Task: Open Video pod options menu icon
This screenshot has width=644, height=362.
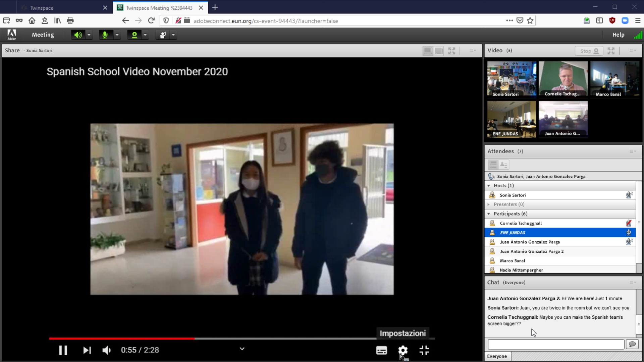Action: 633,51
